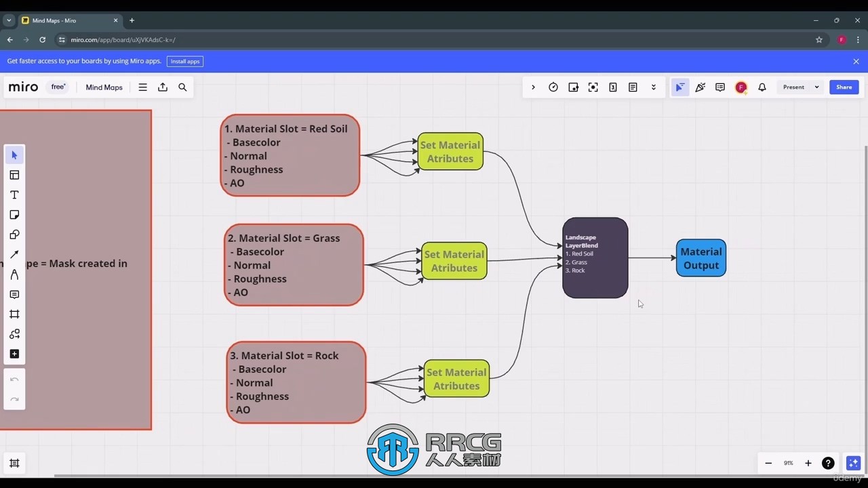868x488 pixels.
Task: Select the Material Output node
Action: pyautogui.click(x=701, y=258)
